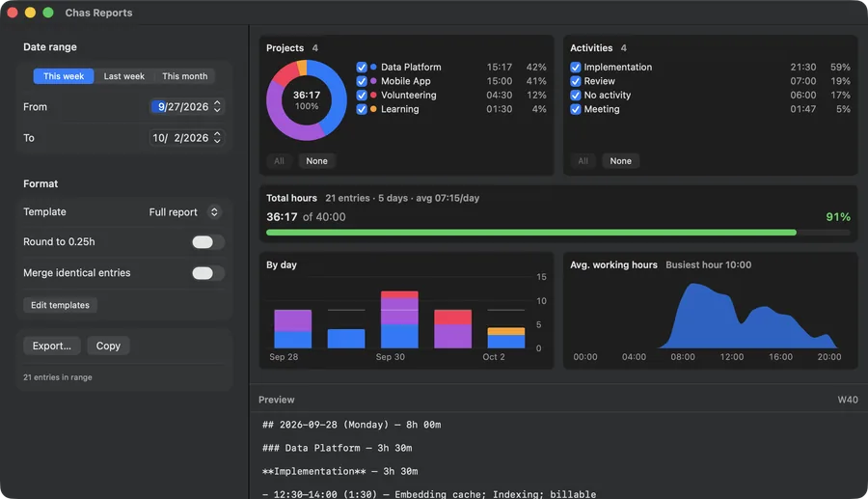Click All under Activities

[583, 161]
